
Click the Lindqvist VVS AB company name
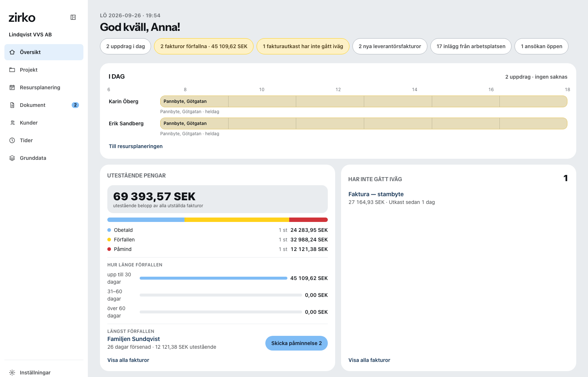click(x=30, y=35)
